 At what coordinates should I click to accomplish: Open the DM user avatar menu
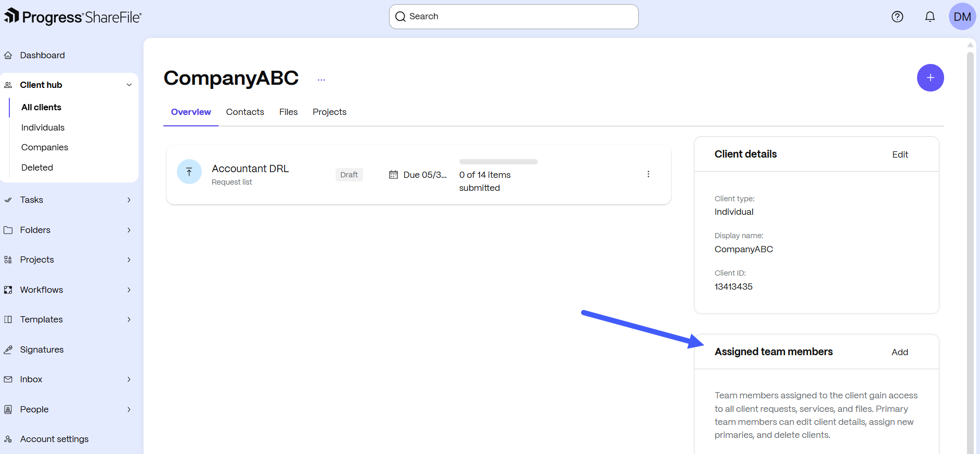[962, 17]
